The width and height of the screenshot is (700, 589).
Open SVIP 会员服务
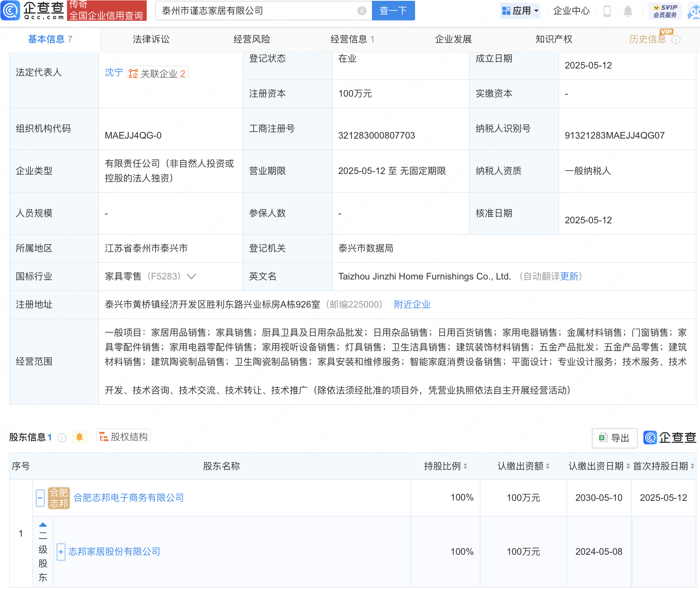665,11
